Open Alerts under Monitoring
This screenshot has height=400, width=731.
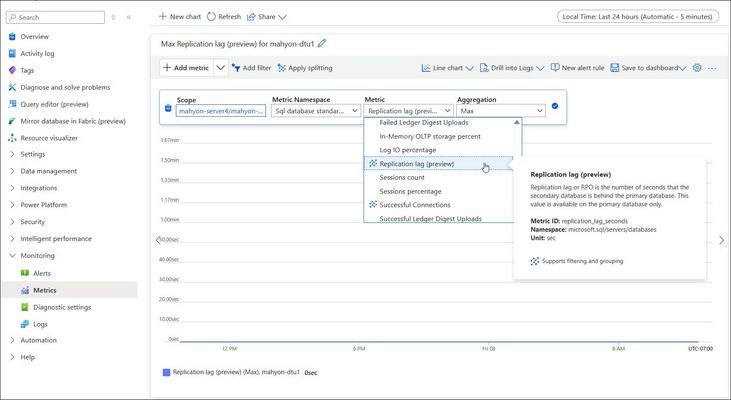(41, 273)
